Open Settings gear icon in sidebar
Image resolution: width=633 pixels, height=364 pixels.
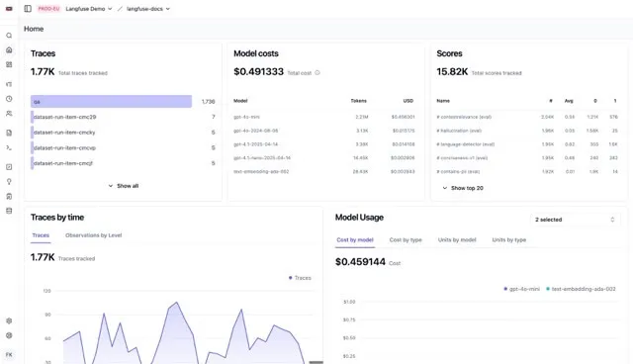click(9, 320)
